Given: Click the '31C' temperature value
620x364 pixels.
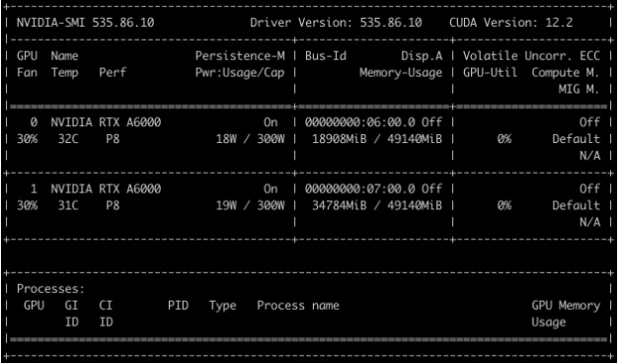Looking at the screenshot, I should pyautogui.click(x=68, y=205).
